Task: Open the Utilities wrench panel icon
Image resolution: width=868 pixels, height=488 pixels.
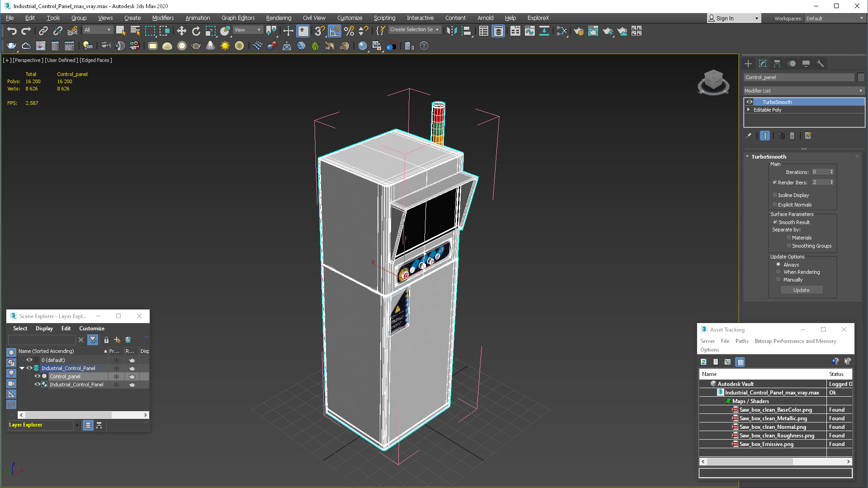Action: [821, 63]
